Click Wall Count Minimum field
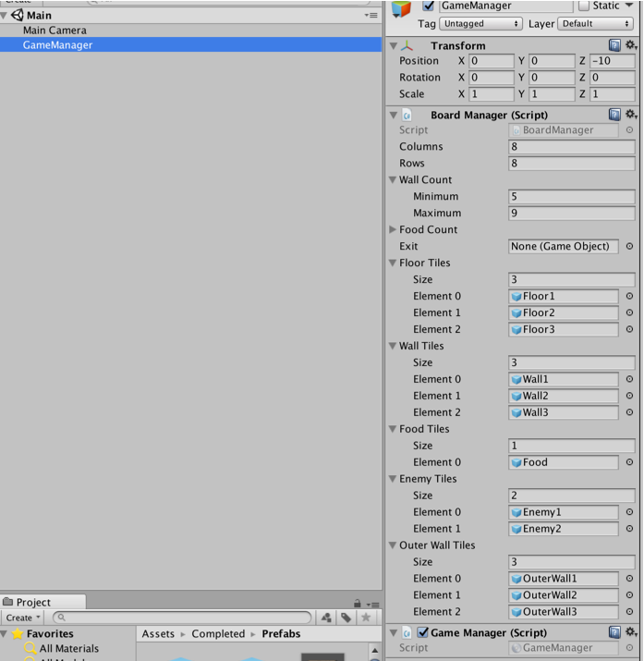This screenshot has height=661, width=644. 572,196
